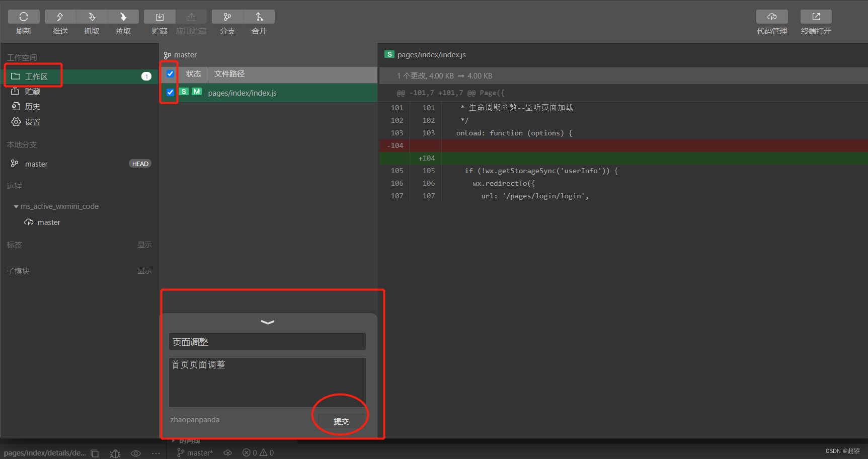Click the S staged status badge in file row
Image resolution: width=868 pixels, height=459 pixels.
pyautogui.click(x=184, y=92)
